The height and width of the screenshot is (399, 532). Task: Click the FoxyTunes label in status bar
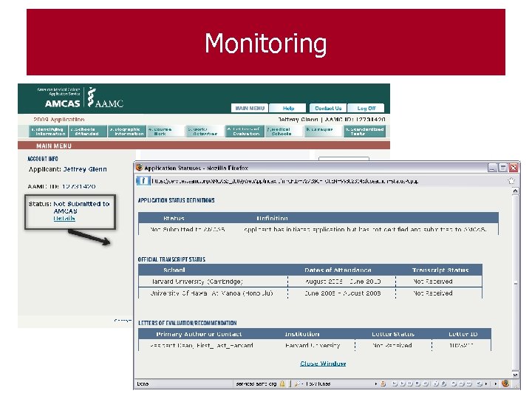[x=318, y=383]
